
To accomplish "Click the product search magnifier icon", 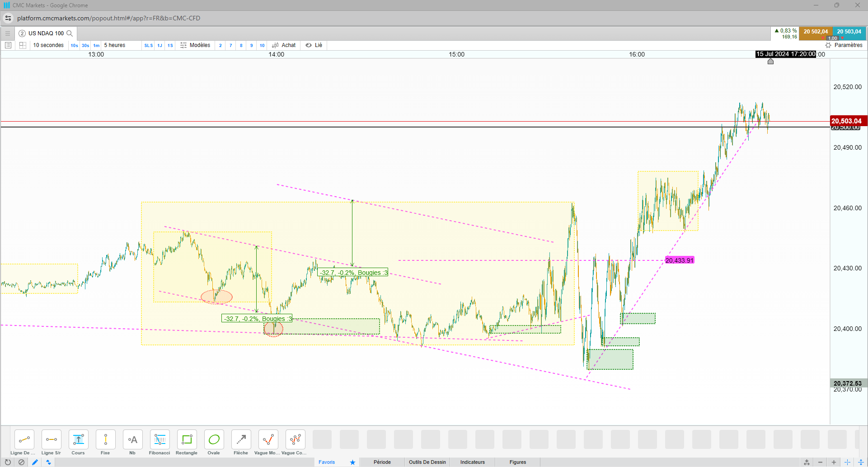I will (x=70, y=33).
